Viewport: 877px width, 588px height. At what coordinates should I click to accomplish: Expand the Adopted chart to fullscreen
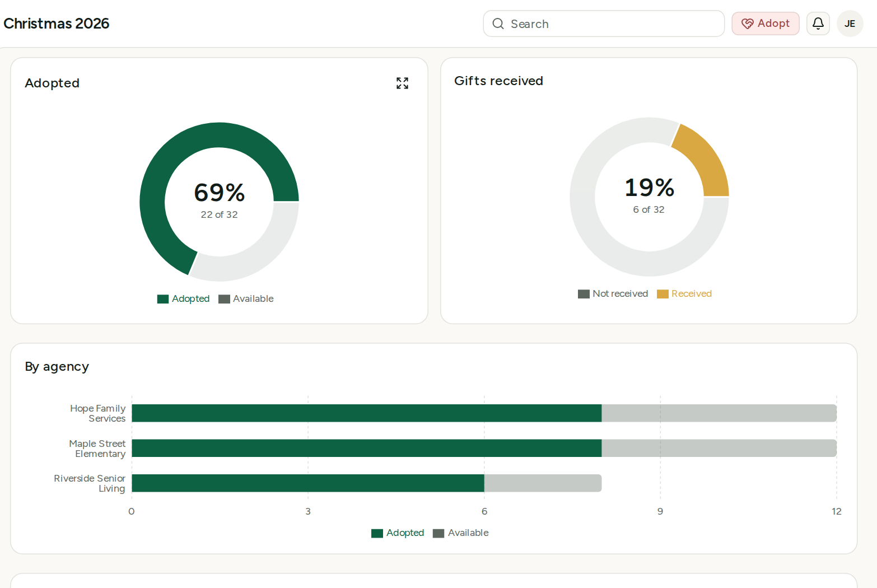pos(402,83)
